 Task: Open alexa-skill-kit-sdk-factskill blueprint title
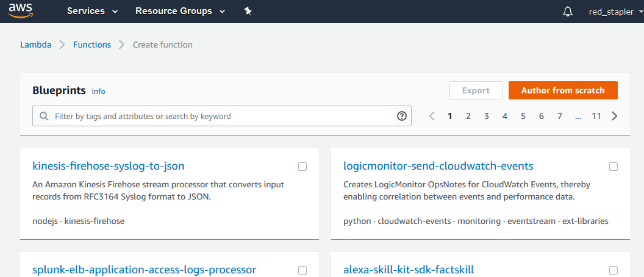[409, 270]
